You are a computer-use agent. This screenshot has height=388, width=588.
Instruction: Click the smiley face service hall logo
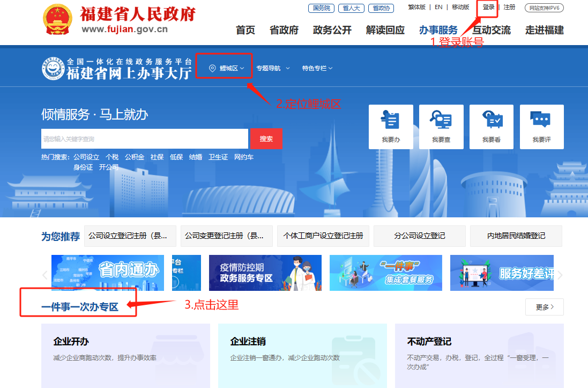pos(53,68)
